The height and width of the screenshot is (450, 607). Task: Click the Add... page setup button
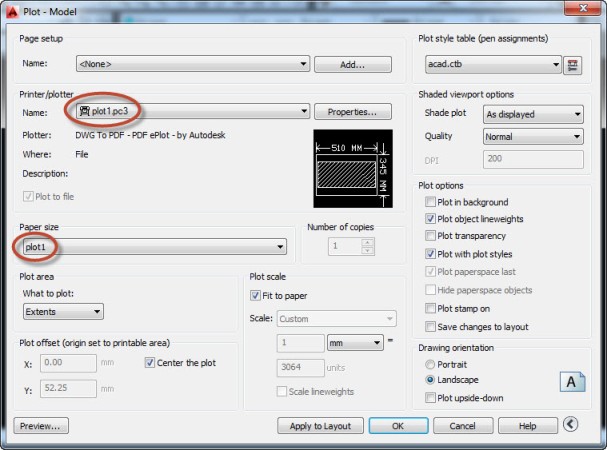[353, 65]
